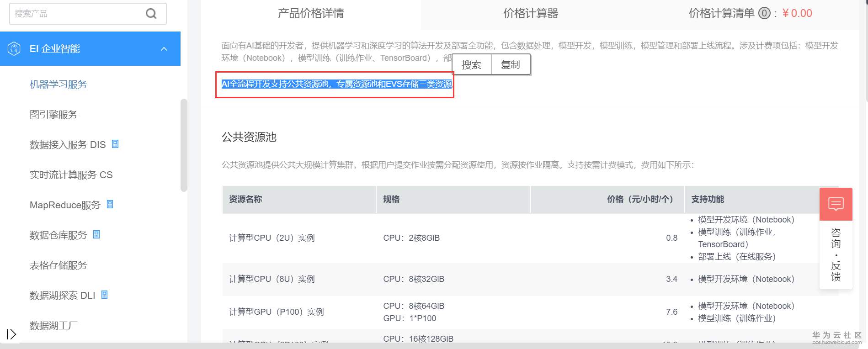868x349 pixels.
Task: Open 数据接入服务 DIS in the sidebar
Action: (x=68, y=144)
